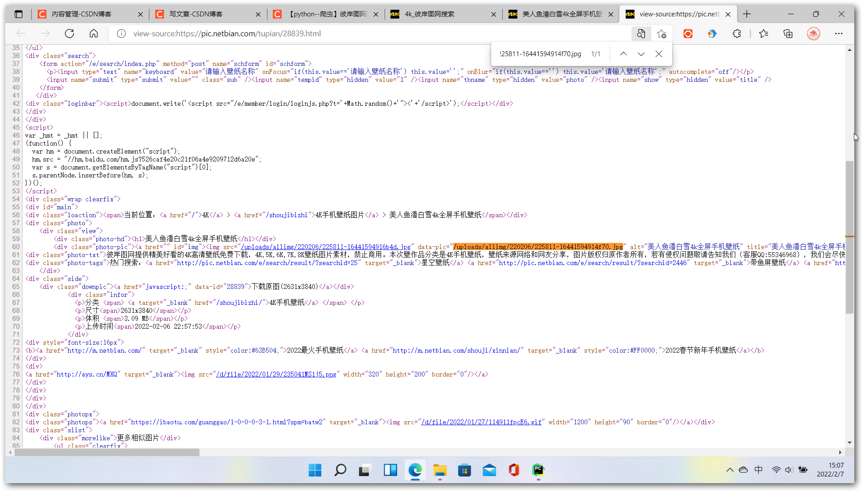Open Task View on the taskbar
The image size is (868, 492).
[365, 470]
